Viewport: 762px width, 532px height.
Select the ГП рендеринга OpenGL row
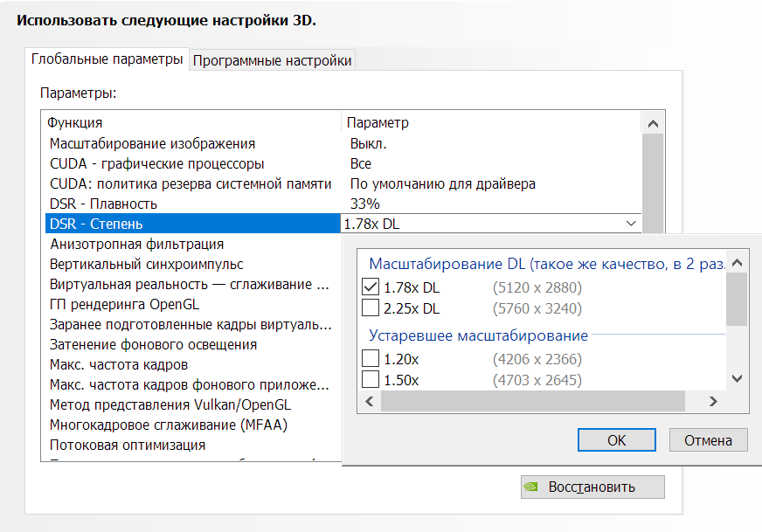coord(193,304)
